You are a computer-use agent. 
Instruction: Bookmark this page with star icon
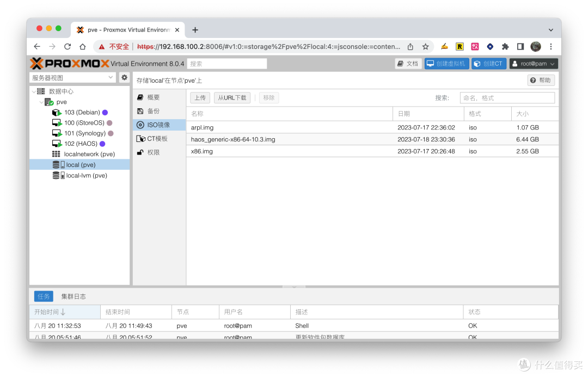click(425, 46)
